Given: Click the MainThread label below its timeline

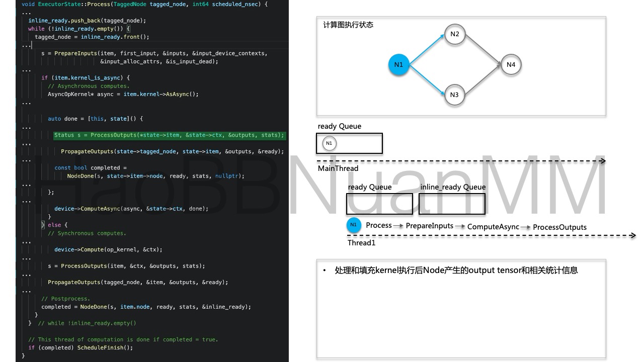Looking at the screenshot, I should pos(338,168).
